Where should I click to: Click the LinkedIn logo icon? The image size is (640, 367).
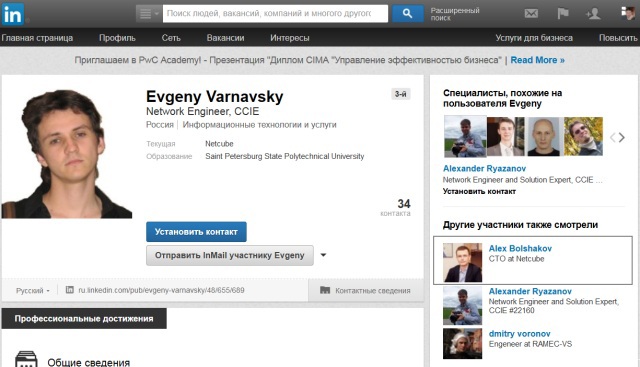pyautogui.click(x=13, y=14)
